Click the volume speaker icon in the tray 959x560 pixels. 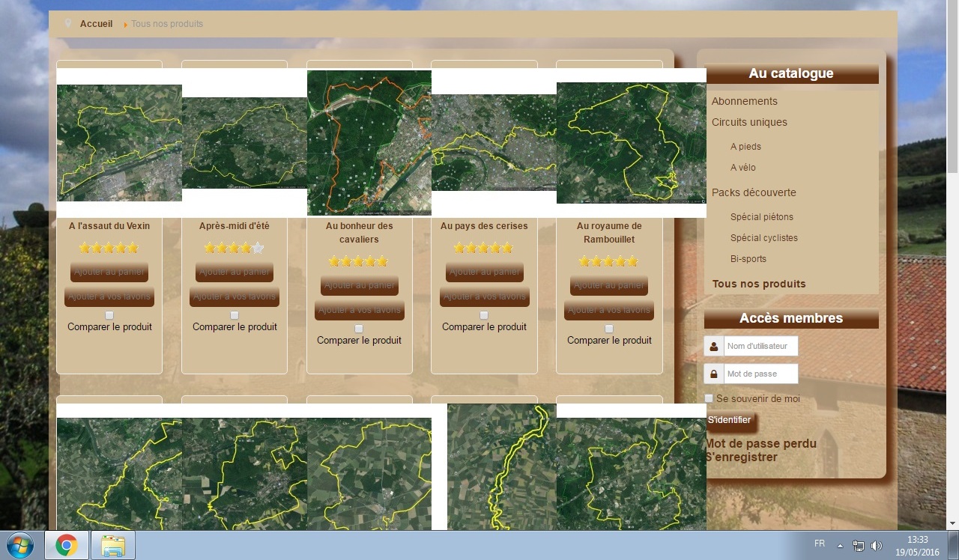[877, 546]
